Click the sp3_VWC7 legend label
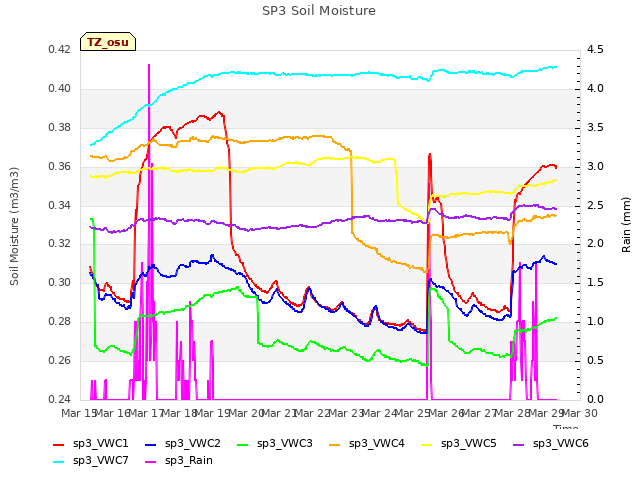 (x=100, y=460)
